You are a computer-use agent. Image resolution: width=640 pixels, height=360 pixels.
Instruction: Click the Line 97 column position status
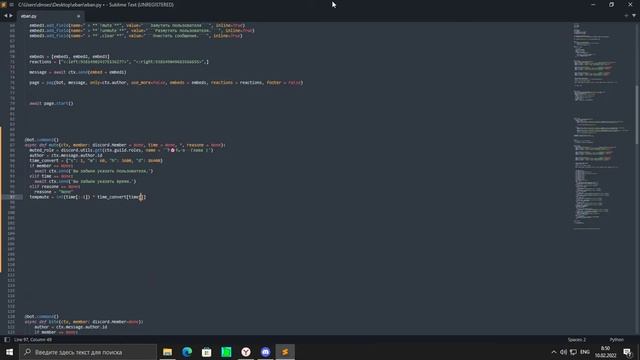(x=33, y=340)
